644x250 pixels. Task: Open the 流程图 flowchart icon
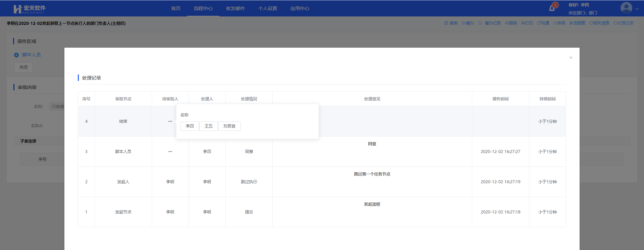[x=571, y=23]
